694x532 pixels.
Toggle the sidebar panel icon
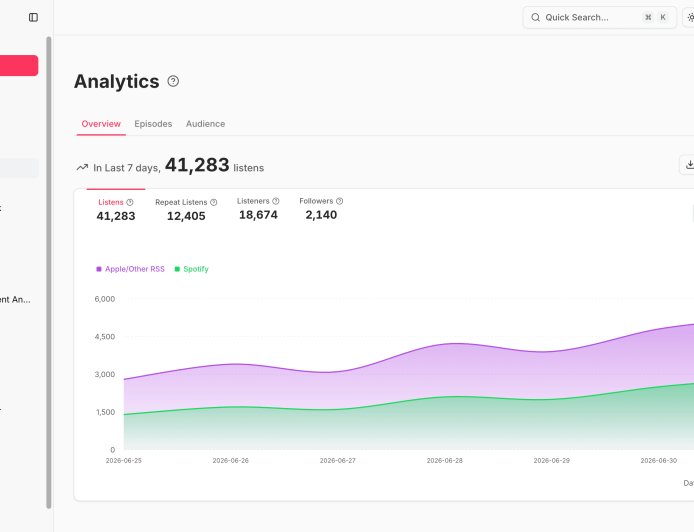(33, 17)
